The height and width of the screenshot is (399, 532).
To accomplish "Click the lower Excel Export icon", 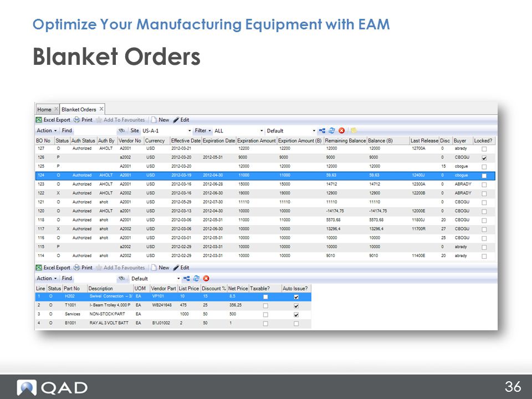I will 39,268.
